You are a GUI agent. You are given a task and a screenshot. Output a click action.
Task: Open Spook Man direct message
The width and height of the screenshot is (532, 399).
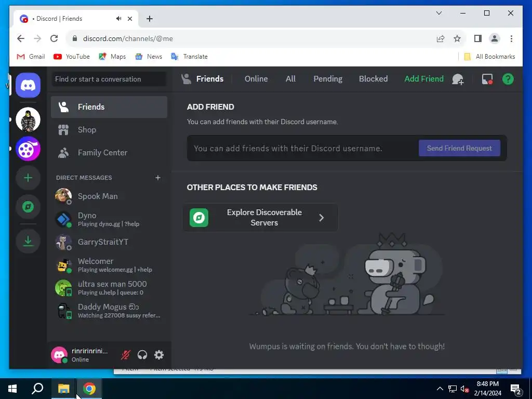109,196
